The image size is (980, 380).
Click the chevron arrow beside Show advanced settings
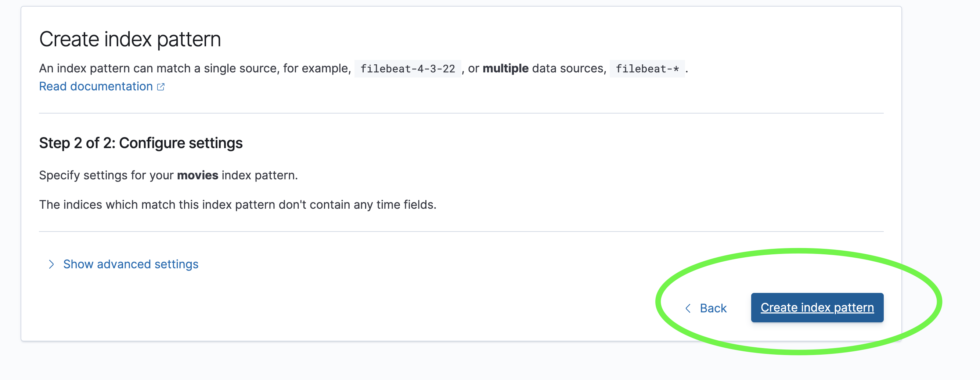point(51,264)
